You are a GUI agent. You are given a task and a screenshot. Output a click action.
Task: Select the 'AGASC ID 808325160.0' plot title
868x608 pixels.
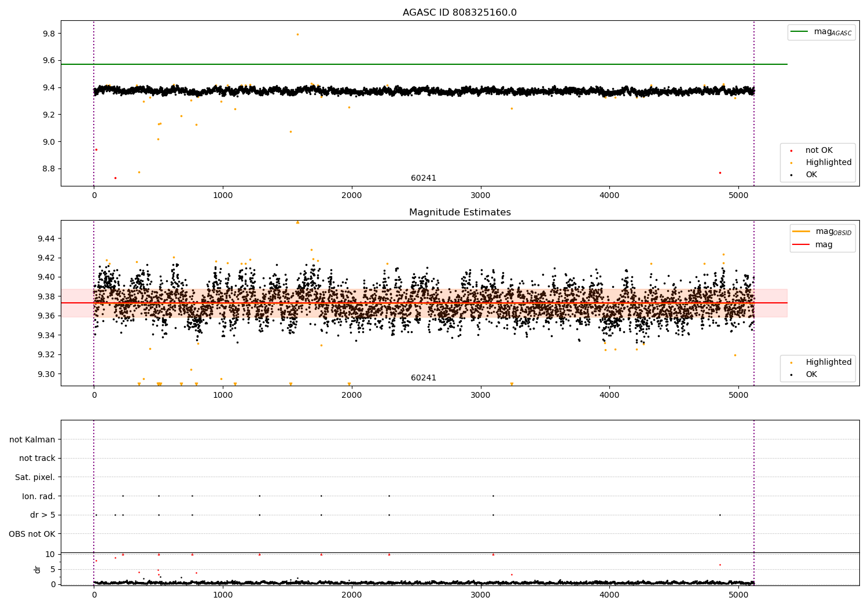tap(459, 13)
